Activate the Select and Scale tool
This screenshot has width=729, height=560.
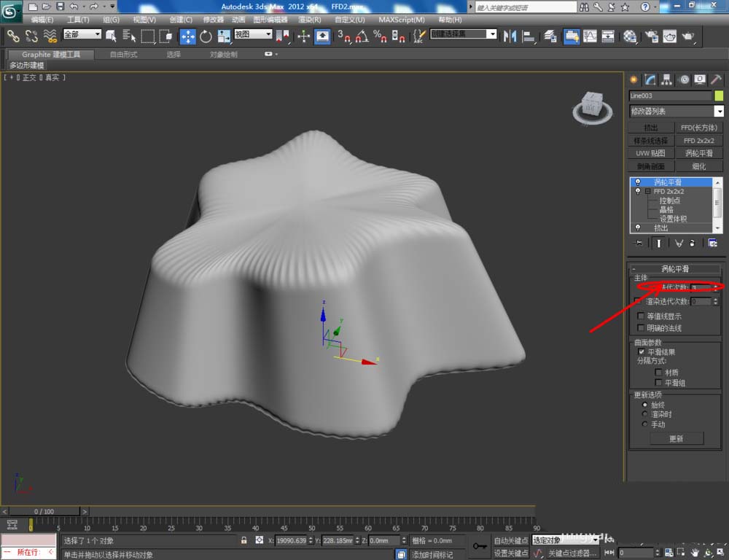[224, 36]
